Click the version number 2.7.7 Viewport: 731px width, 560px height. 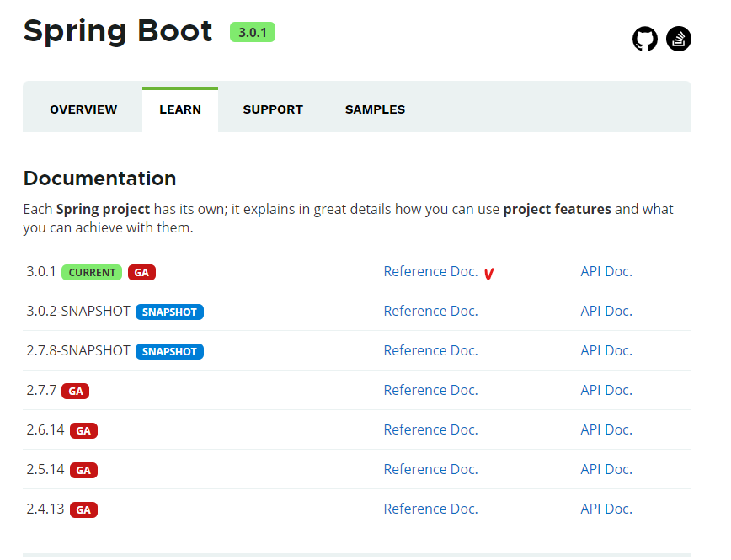[41, 390]
